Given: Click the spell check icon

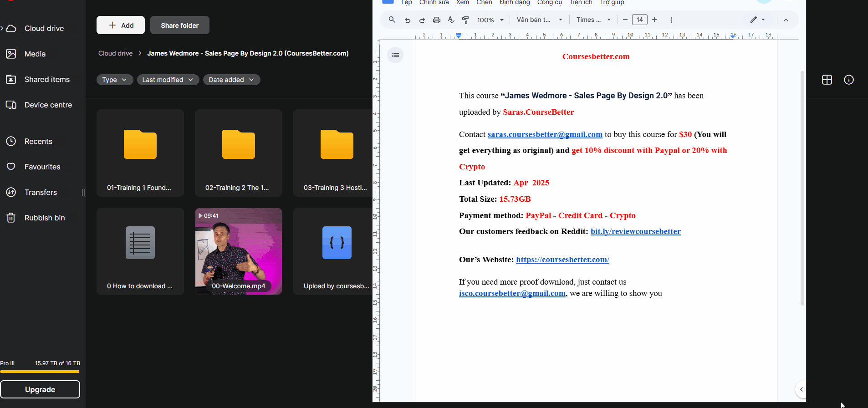Looking at the screenshot, I should pos(451,20).
